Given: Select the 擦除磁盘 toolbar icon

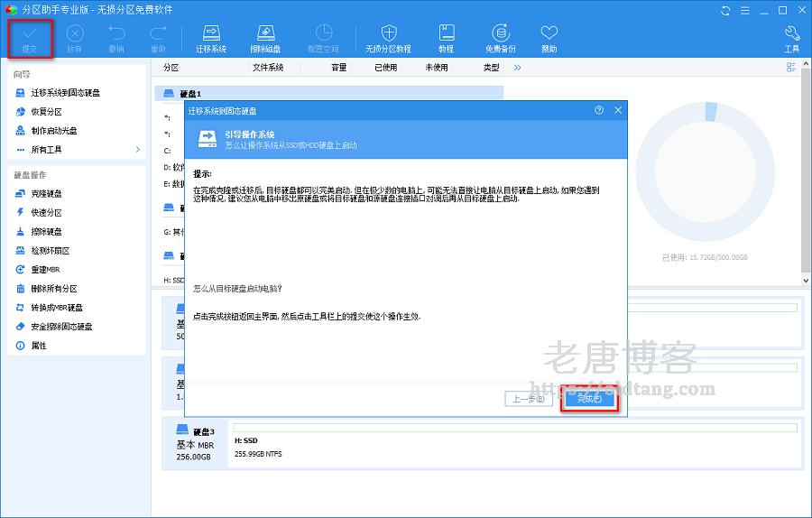Looking at the screenshot, I should click(x=266, y=37).
